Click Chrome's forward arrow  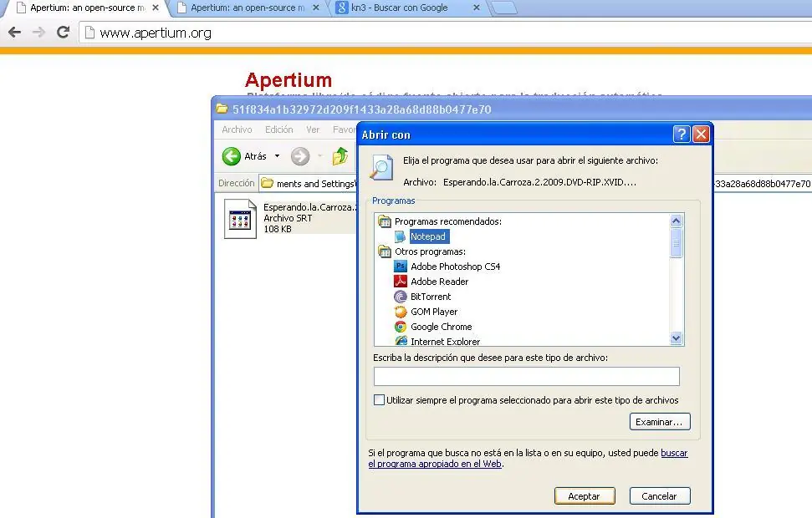pos(38,32)
